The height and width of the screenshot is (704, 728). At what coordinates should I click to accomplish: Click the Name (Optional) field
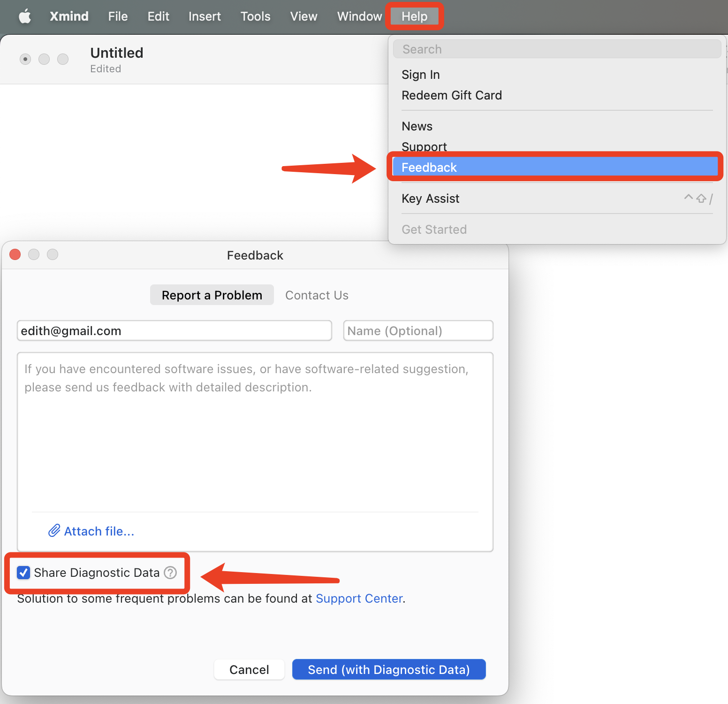[418, 331]
